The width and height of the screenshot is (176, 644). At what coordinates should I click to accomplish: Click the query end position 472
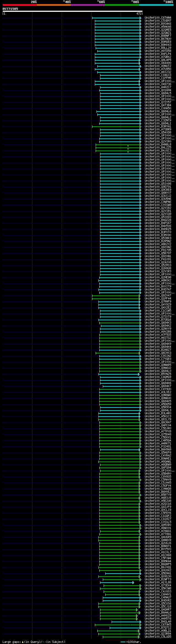click(x=139, y=13)
